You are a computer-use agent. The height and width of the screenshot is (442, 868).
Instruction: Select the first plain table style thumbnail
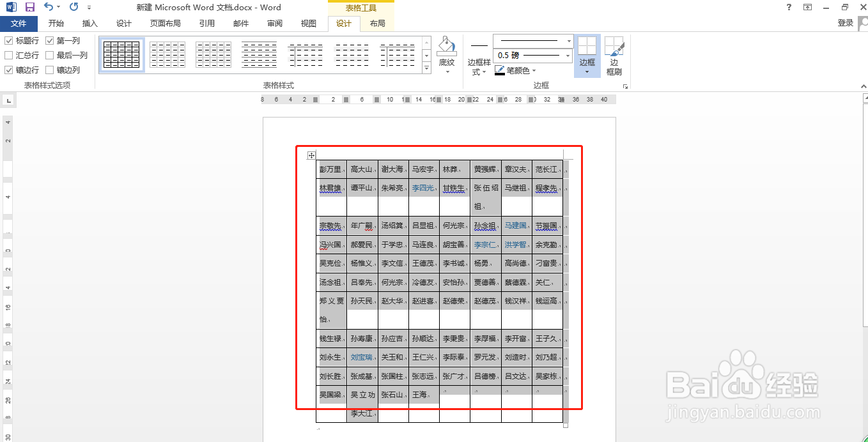pos(121,54)
